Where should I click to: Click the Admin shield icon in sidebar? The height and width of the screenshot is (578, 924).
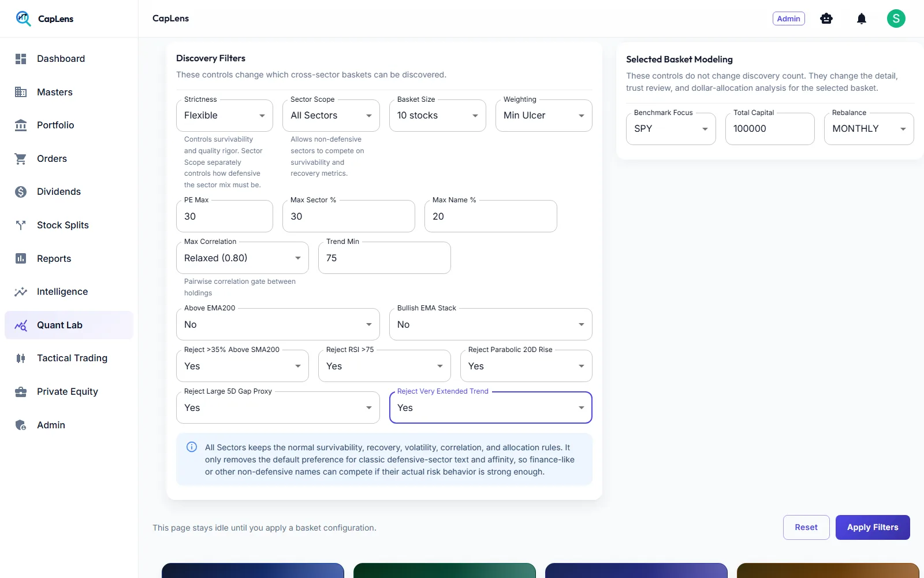pyautogui.click(x=21, y=425)
